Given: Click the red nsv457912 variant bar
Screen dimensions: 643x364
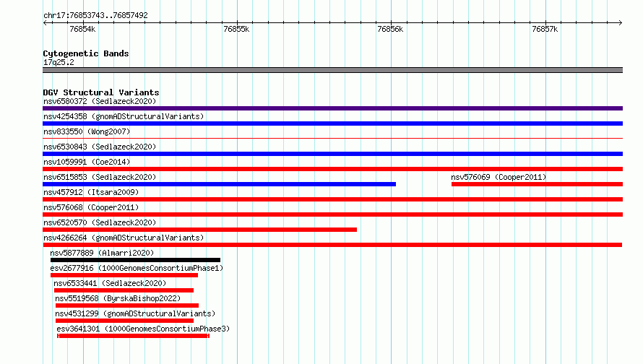Looking at the screenshot, I should (x=332, y=199).
